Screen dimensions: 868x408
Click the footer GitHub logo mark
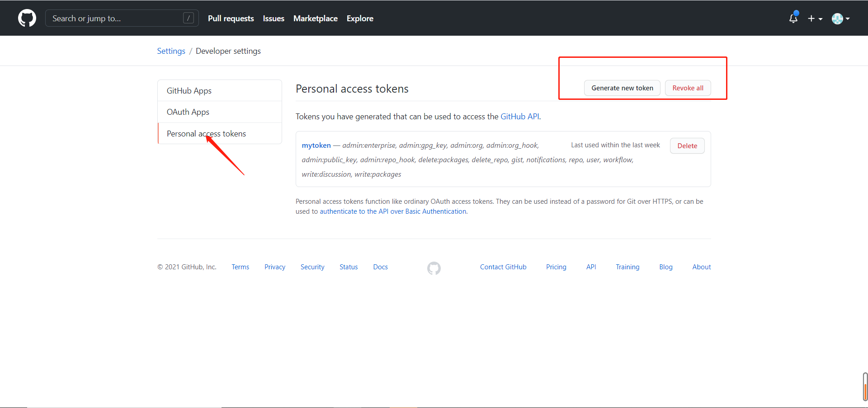(x=434, y=268)
